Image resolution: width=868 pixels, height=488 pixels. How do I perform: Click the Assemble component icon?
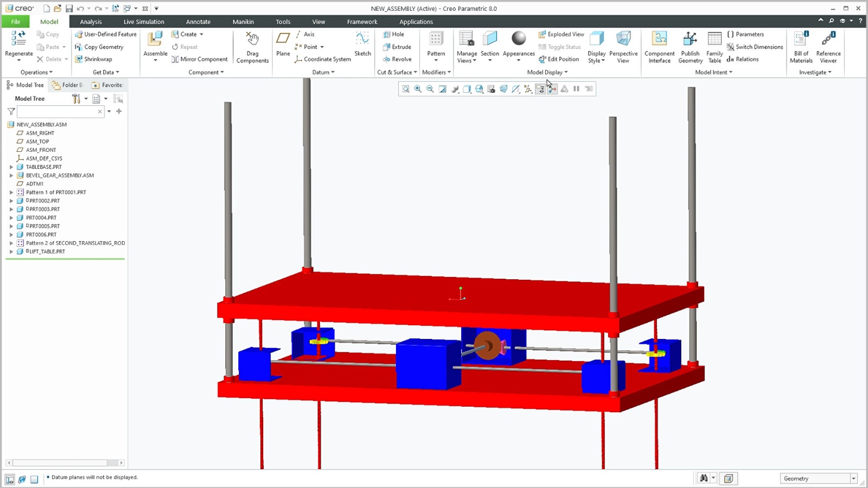(x=155, y=39)
